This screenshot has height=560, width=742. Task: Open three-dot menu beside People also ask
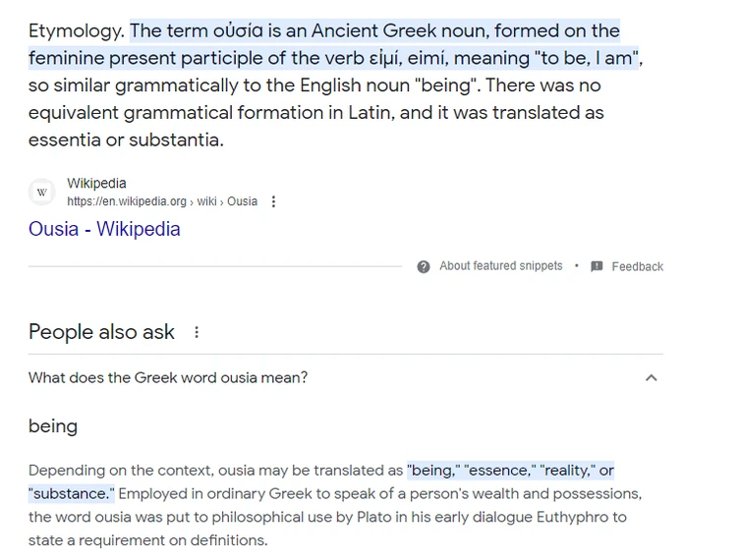[x=197, y=332]
